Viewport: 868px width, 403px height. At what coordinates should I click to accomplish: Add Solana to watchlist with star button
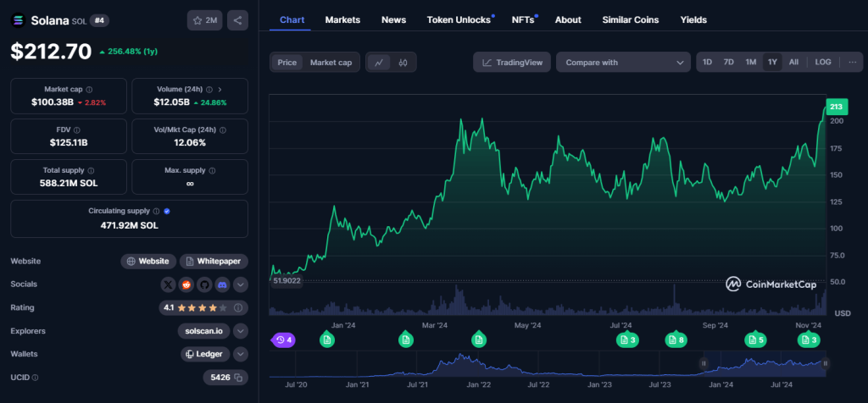click(205, 20)
